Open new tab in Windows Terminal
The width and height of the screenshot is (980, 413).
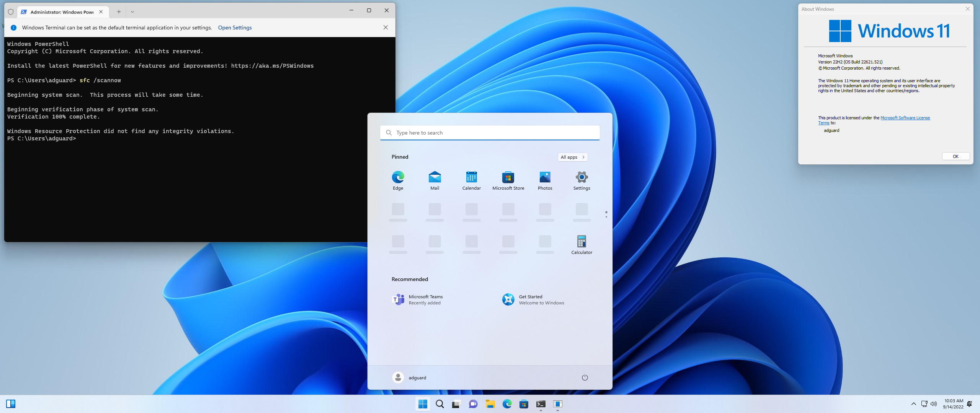click(x=119, y=11)
